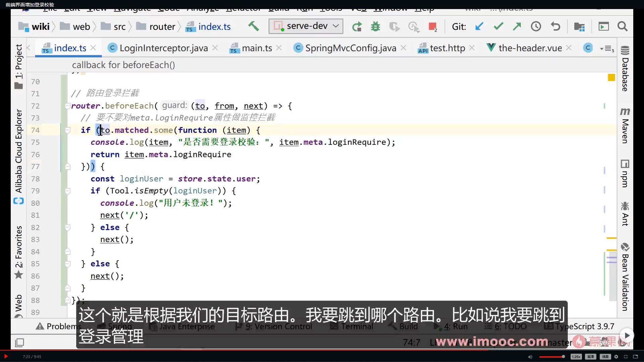The height and width of the screenshot is (362, 644).
Task: Collapse the else block fold at line 85
Action: [67, 264]
